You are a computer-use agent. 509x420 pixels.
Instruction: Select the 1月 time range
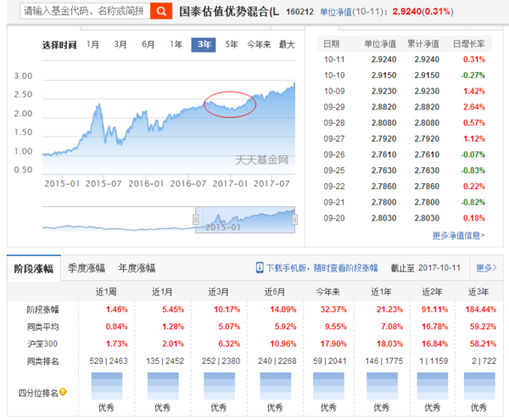point(92,44)
